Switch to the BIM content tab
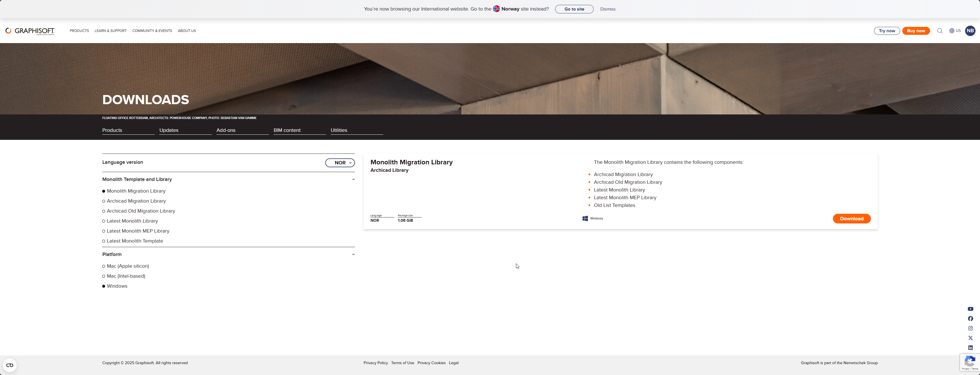This screenshot has width=980, height=375. pos(287,130)
